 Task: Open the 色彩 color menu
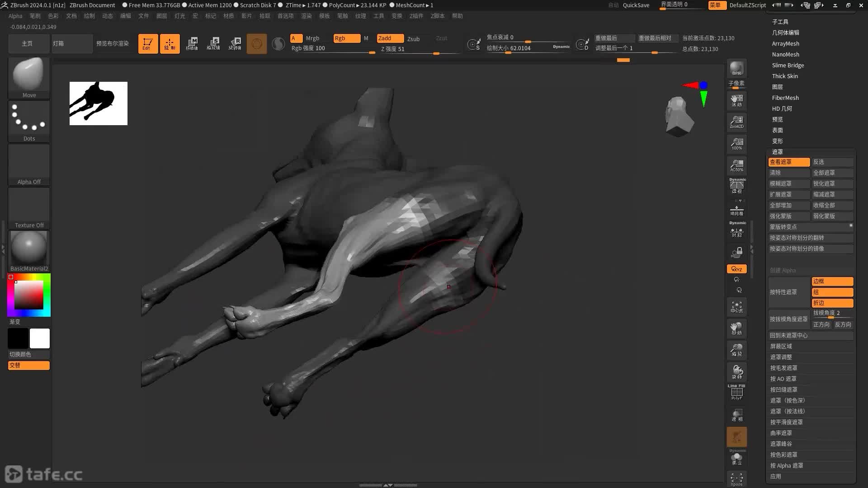coord(53,16)
